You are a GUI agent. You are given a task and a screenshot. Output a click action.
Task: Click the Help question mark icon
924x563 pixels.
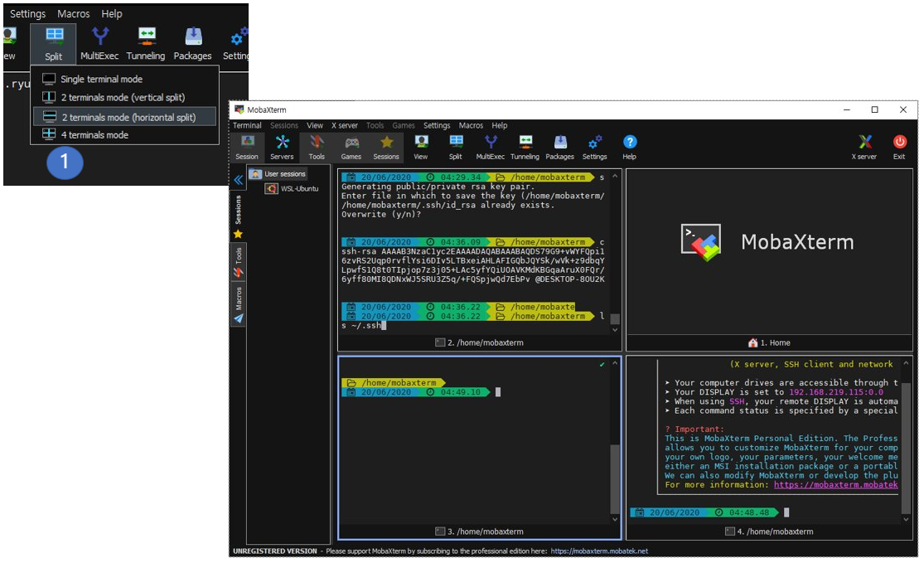coord(629,148)
